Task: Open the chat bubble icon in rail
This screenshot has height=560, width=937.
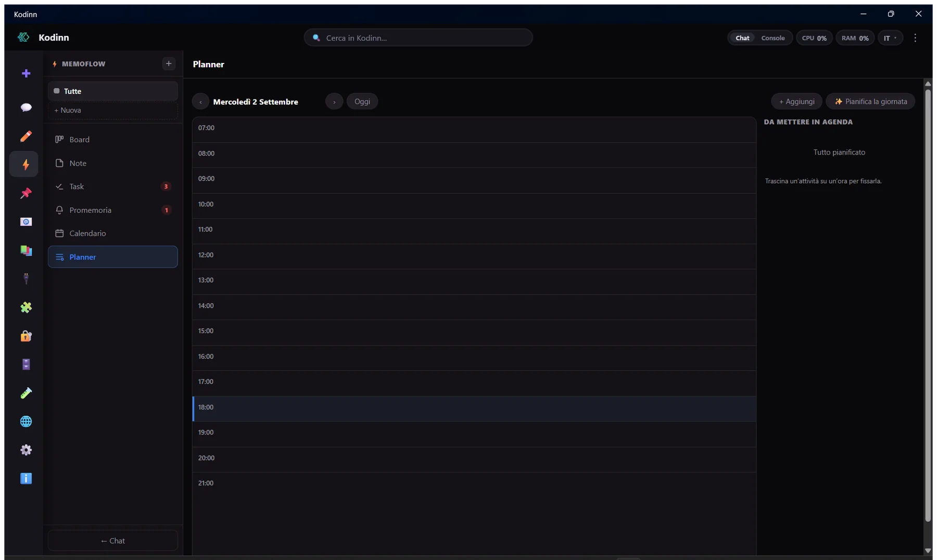Action: point(26,107)
